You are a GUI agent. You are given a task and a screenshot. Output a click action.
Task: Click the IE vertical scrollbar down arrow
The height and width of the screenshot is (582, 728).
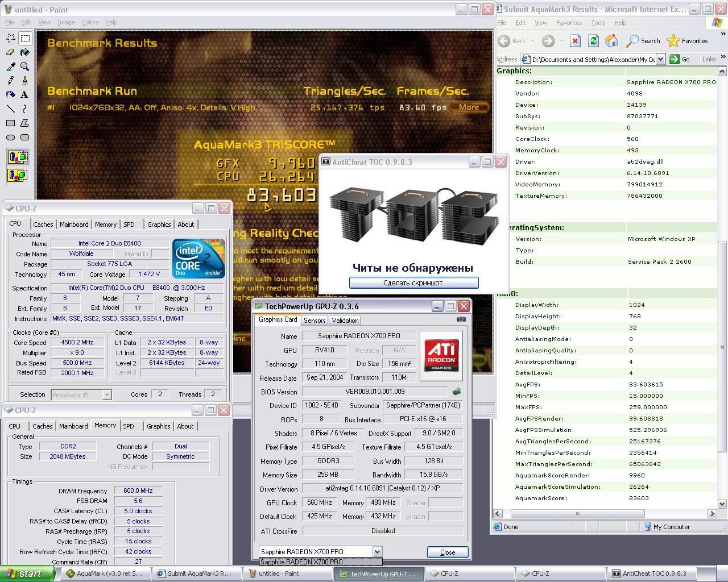[x=722, y=503]
